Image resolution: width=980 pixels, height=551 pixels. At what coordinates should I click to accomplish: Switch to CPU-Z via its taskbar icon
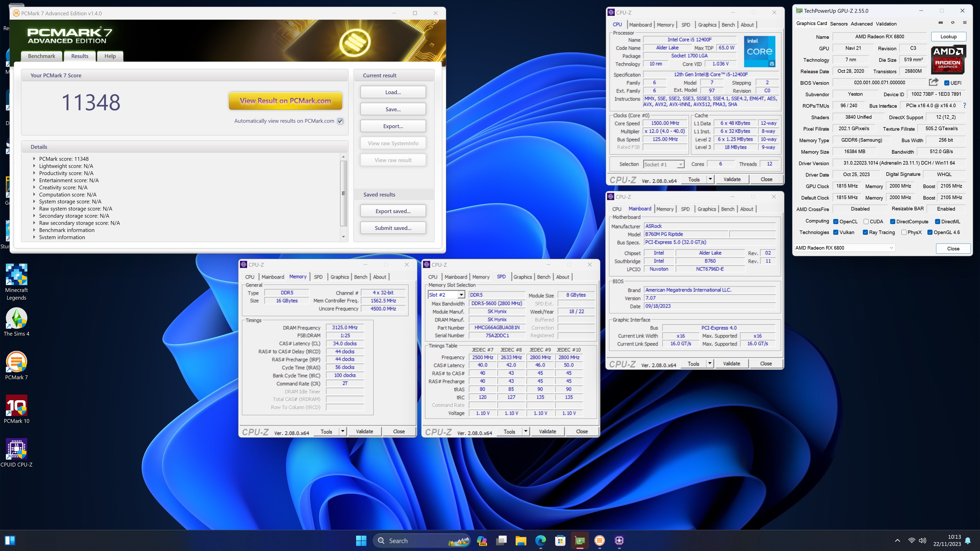pos(619,540)
